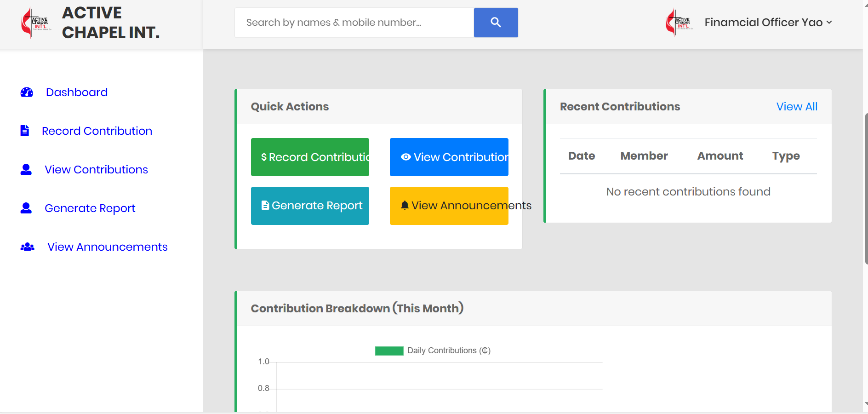
Task: Click the group icon beside View Announcements
Action: point(28,247)
